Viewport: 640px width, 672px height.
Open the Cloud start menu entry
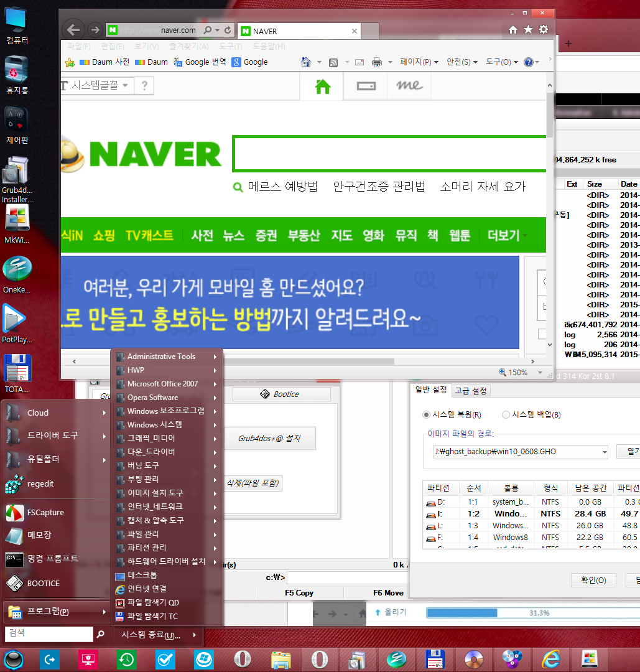(x=56, y=413)
